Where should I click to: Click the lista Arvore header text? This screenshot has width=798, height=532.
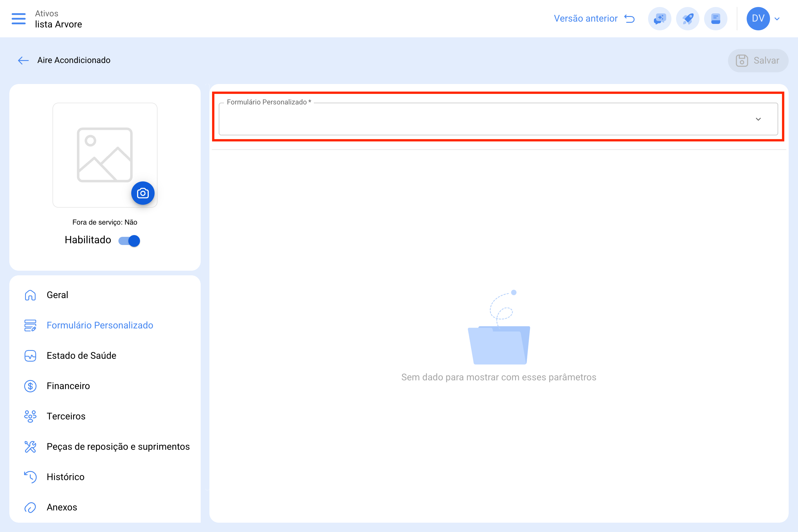click(58, 24)
